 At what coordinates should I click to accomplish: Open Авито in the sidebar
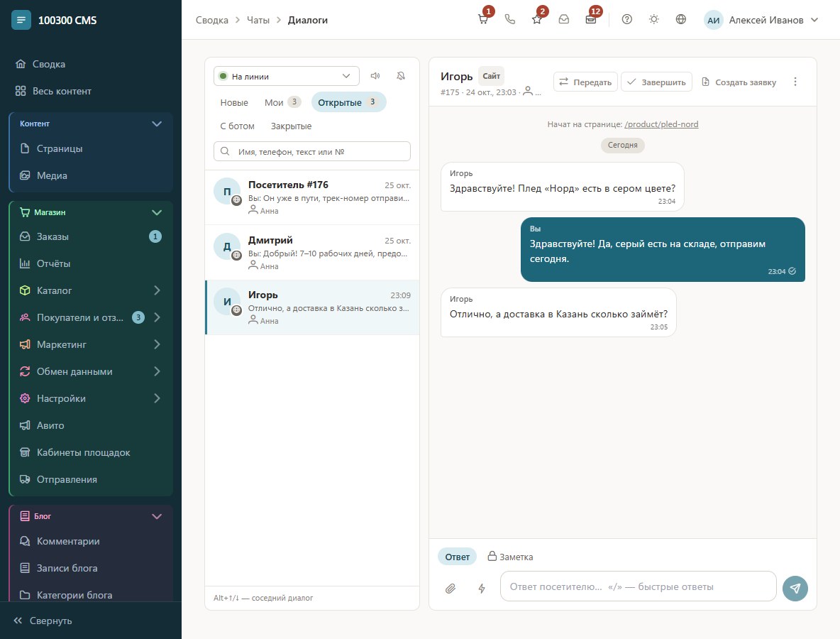click(91, 425)
